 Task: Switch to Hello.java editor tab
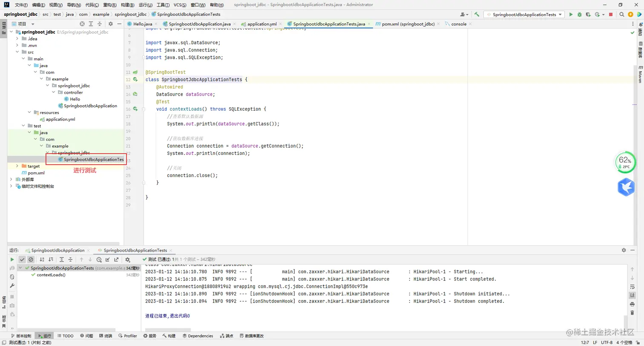pos(142,24)
